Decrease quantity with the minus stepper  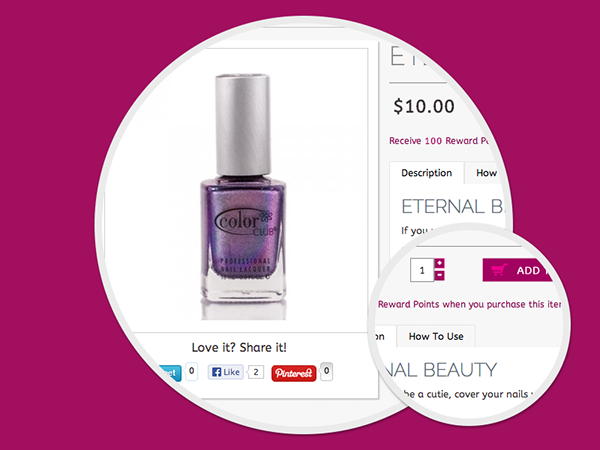[440, 275]
